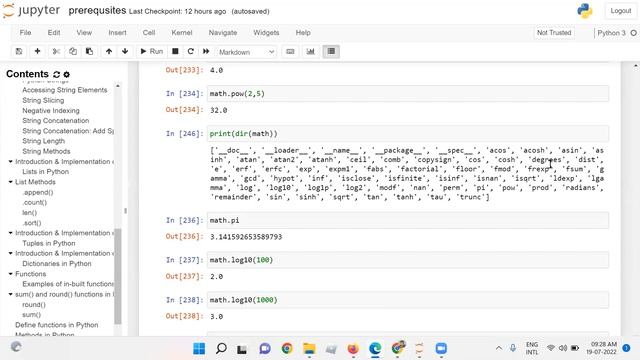
Task: Copy selected cells icon
Action: [73, 51]
